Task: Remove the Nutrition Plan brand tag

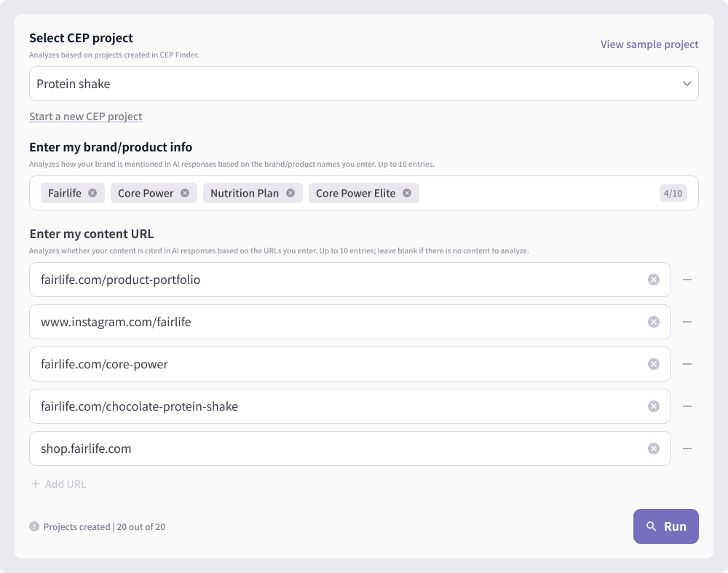Action: tap(290, 193)
